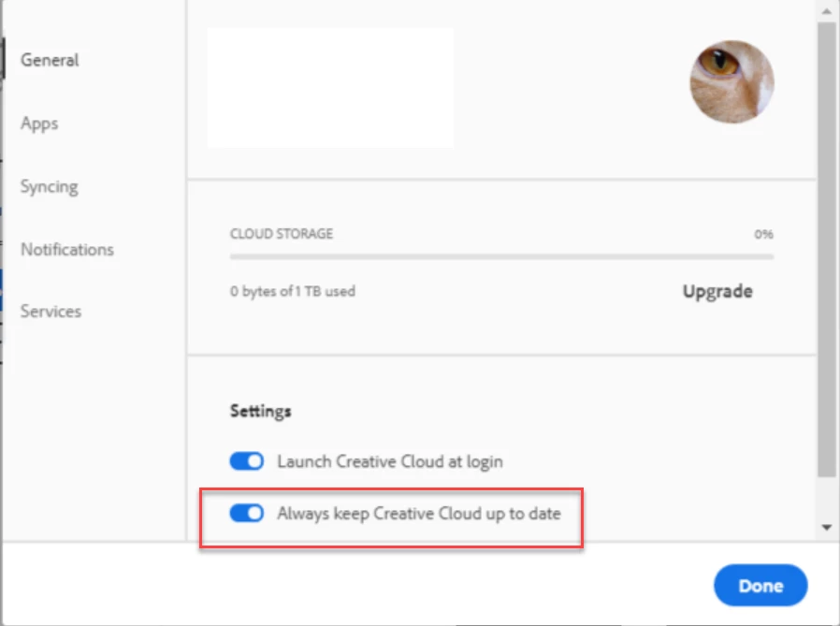840x626 pixels.
Task: Click the 0 bytes of 1 TB used text
Action: 293,291
